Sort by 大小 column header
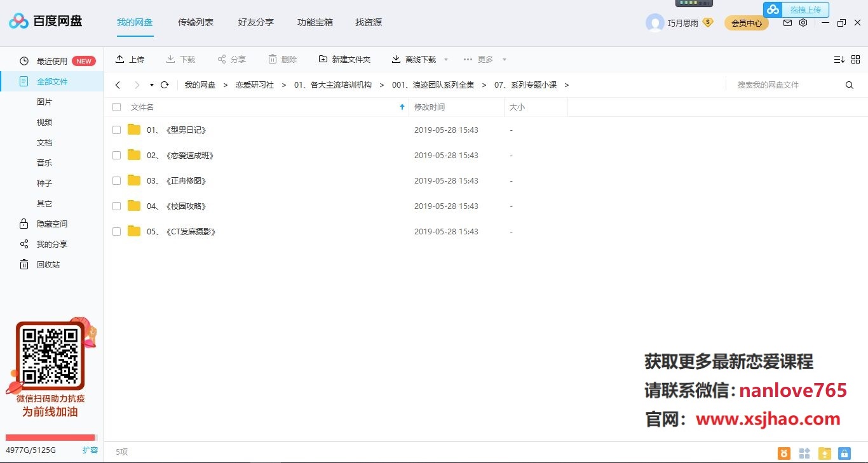Viewport: 868px width, 463px height. coord(517,107)
